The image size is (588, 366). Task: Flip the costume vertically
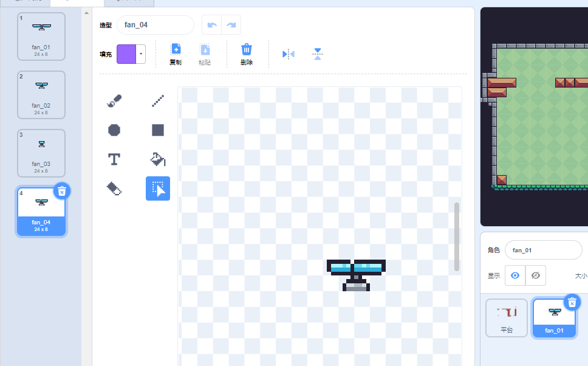[317, 54]
